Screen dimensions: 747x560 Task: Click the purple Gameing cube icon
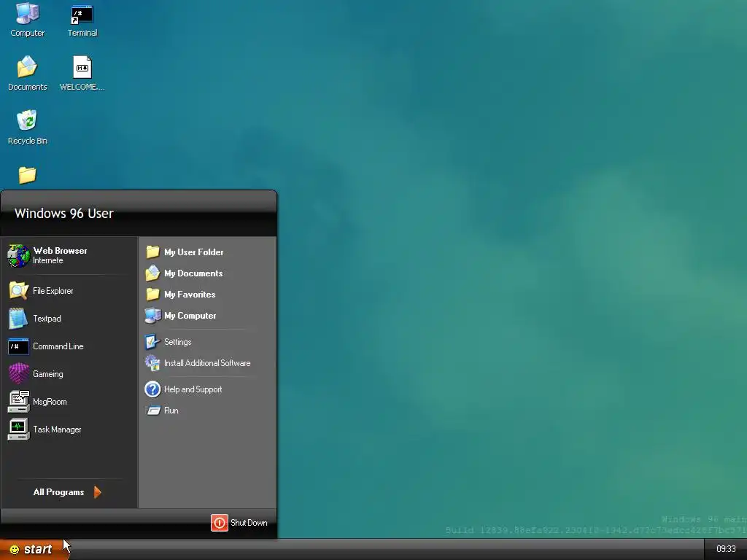pos(18,374)
